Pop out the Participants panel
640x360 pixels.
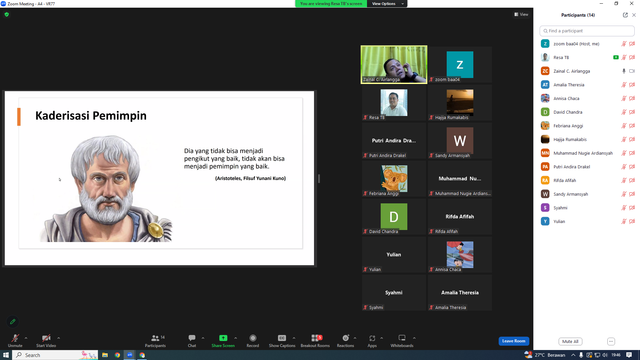point(625,15)
